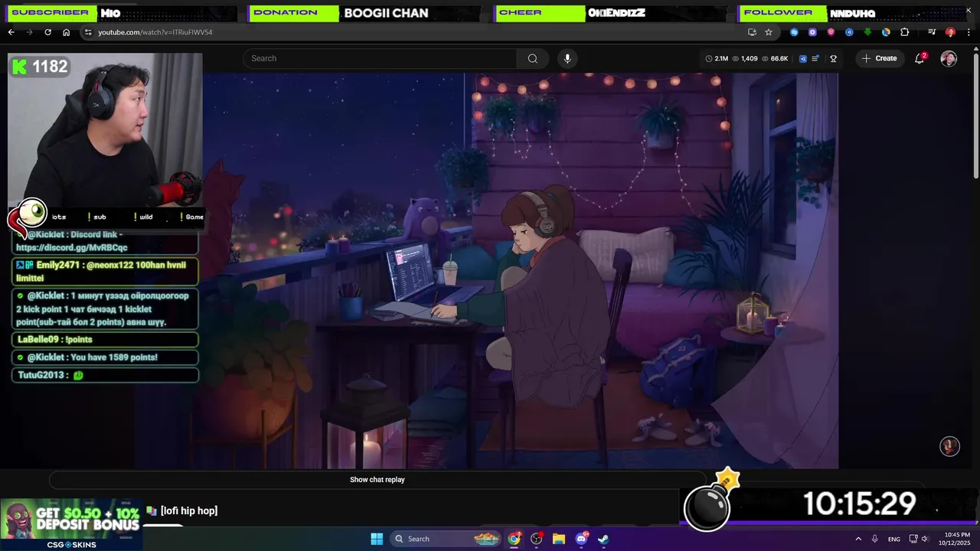
Task: Switch to Chrome on the taskbar
Action: [x=514, y=539]
